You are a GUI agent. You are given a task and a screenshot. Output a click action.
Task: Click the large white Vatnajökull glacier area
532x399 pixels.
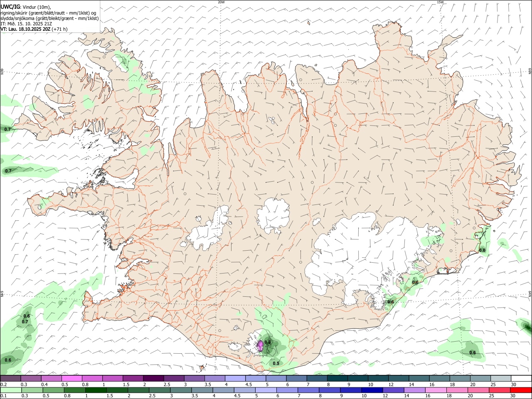(x=362, y=254)
